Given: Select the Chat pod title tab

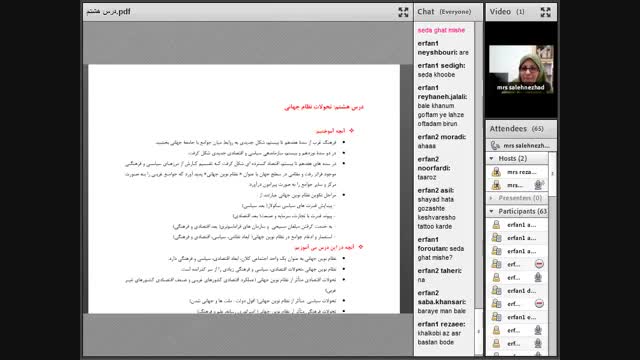Looking at the screenshot, I should pos(426,12).
